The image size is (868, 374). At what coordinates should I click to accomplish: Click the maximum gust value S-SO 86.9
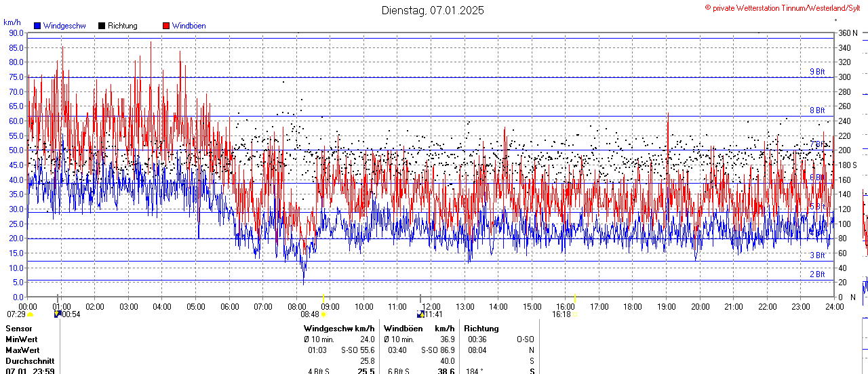437,350
